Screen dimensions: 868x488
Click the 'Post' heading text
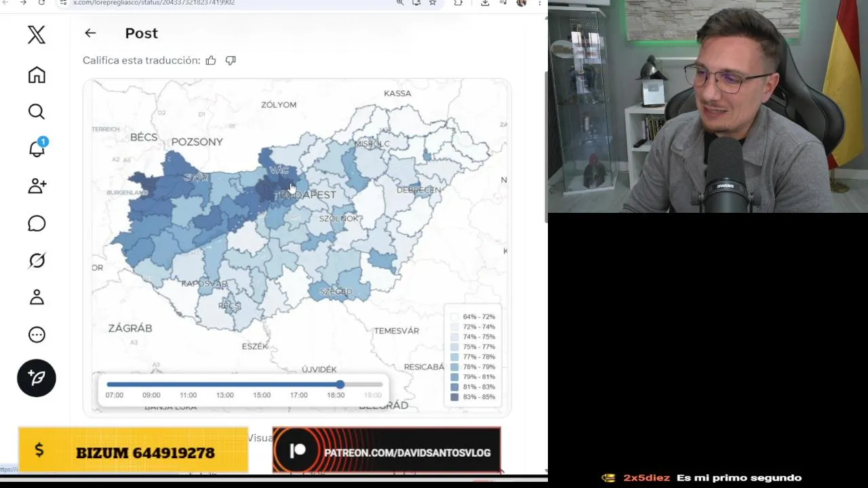(x=141, y=33)
